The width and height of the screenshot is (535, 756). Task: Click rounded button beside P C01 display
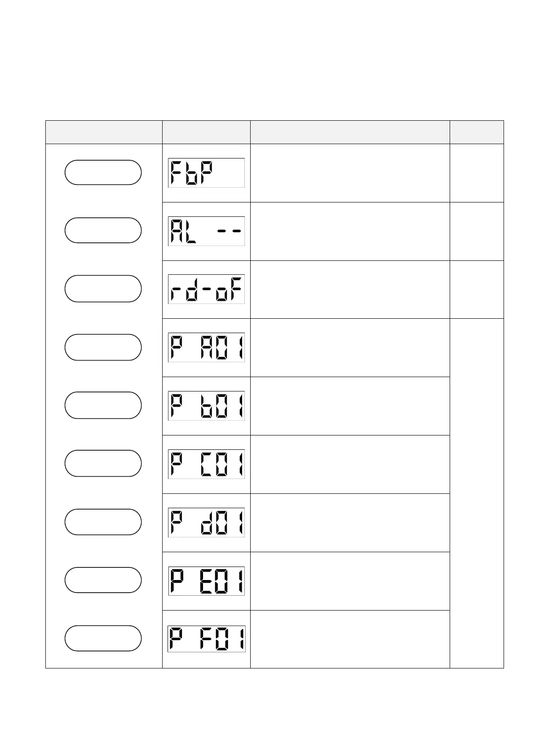(103, 463)
